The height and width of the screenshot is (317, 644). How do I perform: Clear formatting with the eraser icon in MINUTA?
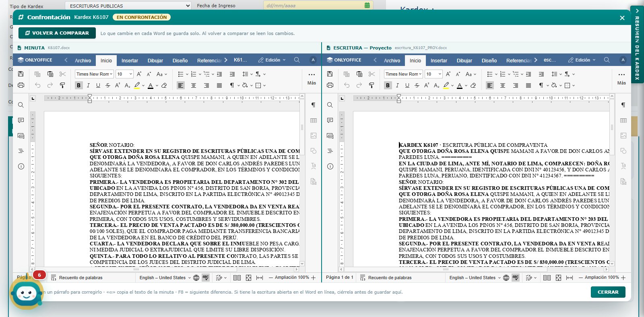click(164, 85)
